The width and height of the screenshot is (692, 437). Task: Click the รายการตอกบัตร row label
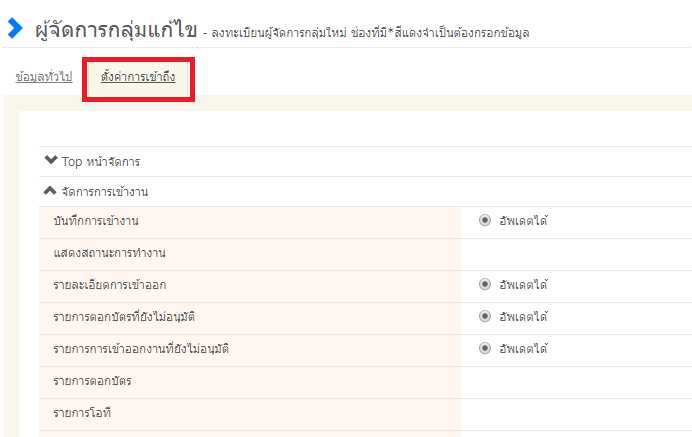[92, 381]
